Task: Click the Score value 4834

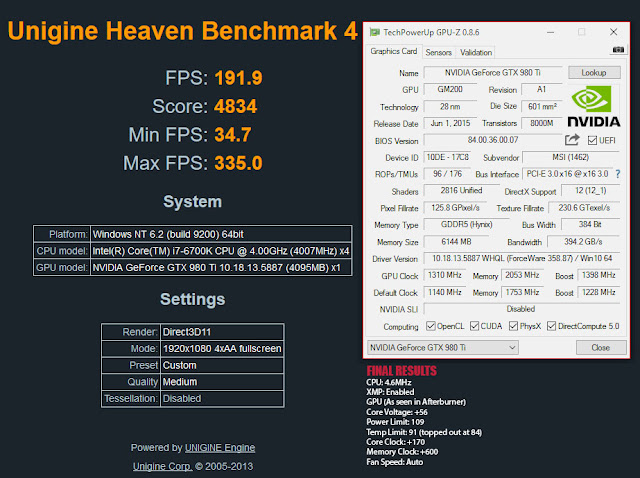Action: point(236,107)
